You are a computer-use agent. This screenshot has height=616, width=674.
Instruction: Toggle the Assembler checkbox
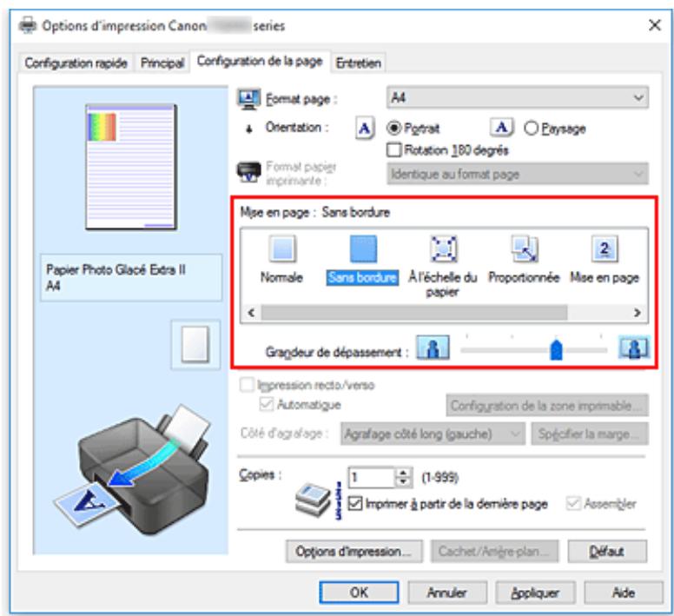coord(573,503)
